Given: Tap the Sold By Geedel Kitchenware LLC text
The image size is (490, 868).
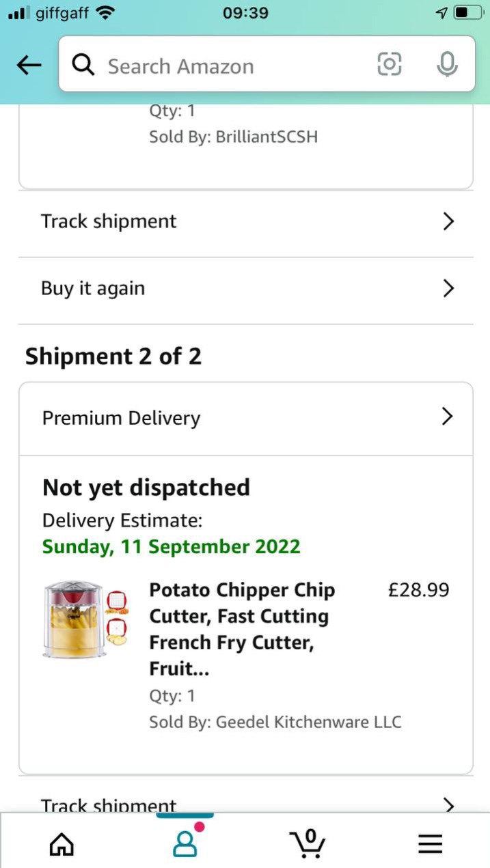Looking at the screenshot, I should point(275,722).
